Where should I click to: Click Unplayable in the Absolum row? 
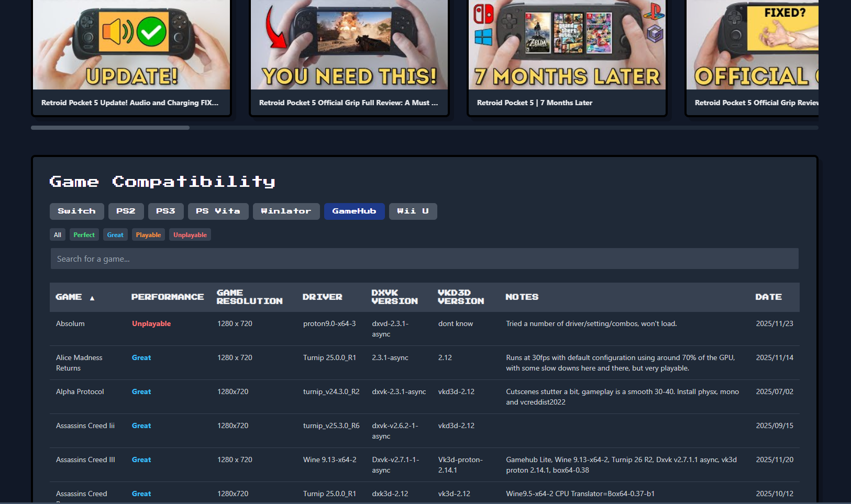[151, 323]
